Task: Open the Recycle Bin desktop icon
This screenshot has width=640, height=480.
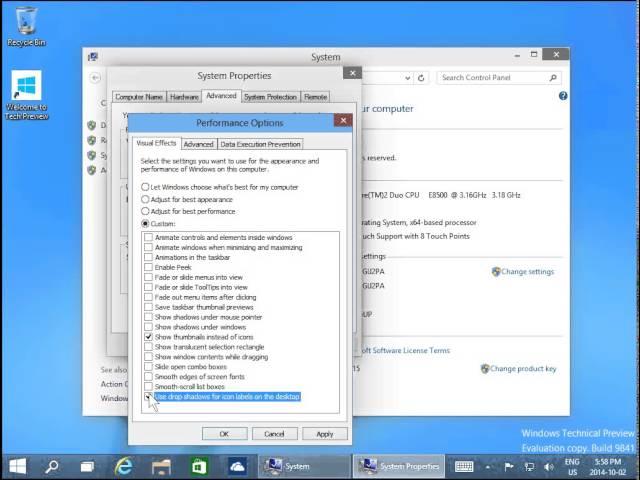Action: [x=27, y=27]
